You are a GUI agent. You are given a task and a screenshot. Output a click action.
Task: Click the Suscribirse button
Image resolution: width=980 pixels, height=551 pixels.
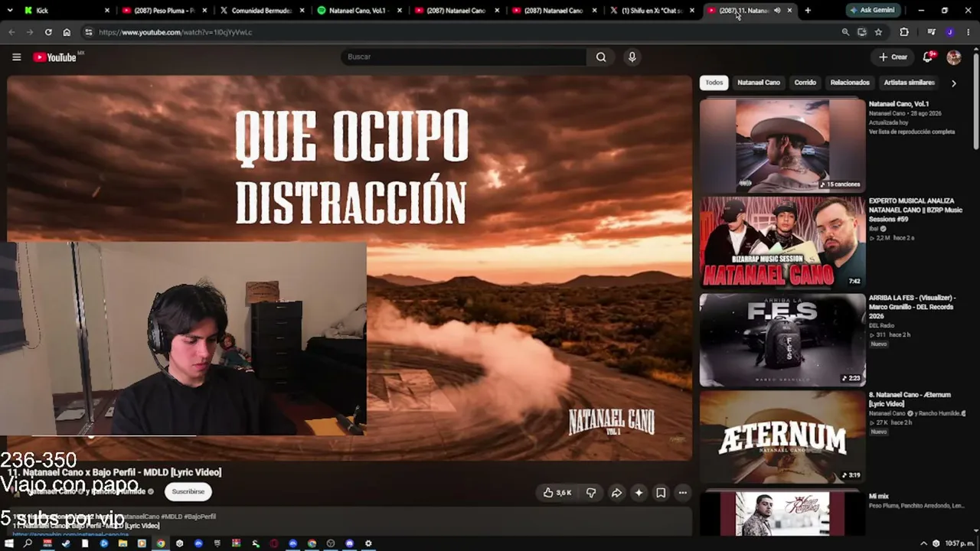pyautogui.click(x=188, y=492)
